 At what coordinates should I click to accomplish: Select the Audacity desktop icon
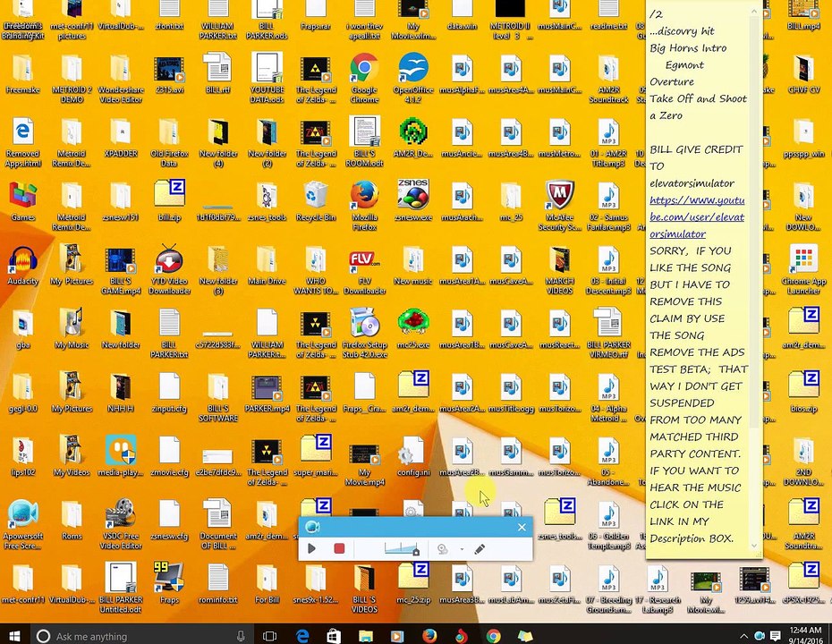pos(23,267)
